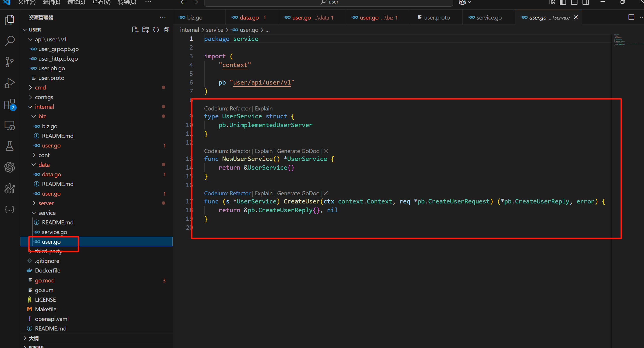644x348 pixels.
Task: Collapse the internal folder
Action: coord(30,107)
